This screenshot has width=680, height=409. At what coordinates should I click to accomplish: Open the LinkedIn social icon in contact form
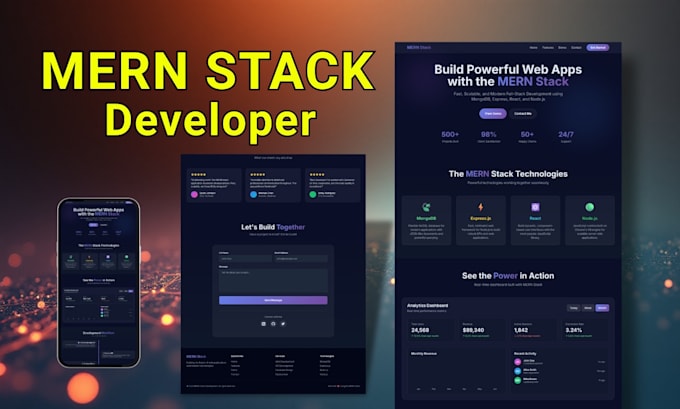point(263,324)
